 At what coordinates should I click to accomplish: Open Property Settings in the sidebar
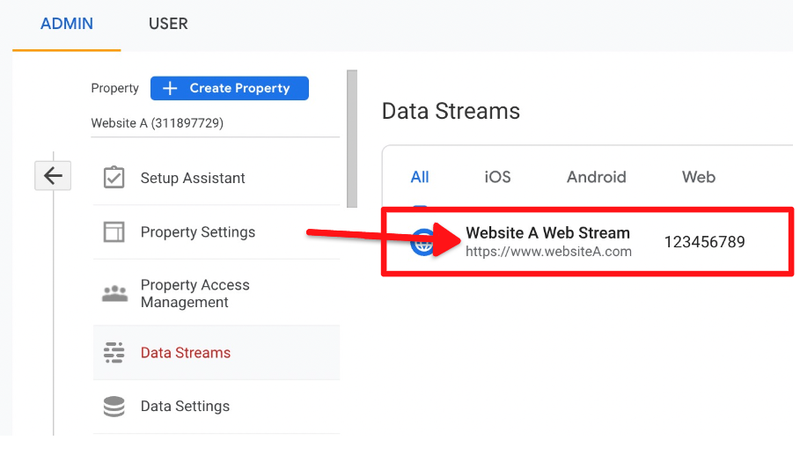point(197,232)
